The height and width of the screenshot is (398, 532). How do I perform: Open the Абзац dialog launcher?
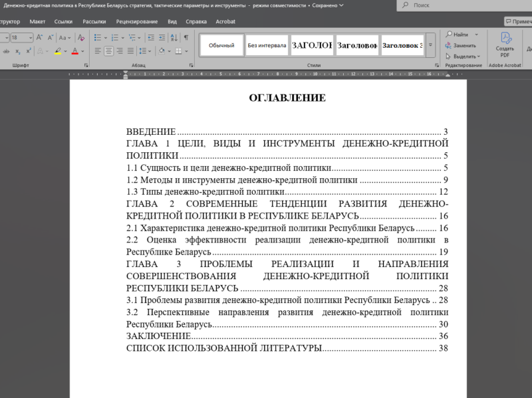[192, 65]
